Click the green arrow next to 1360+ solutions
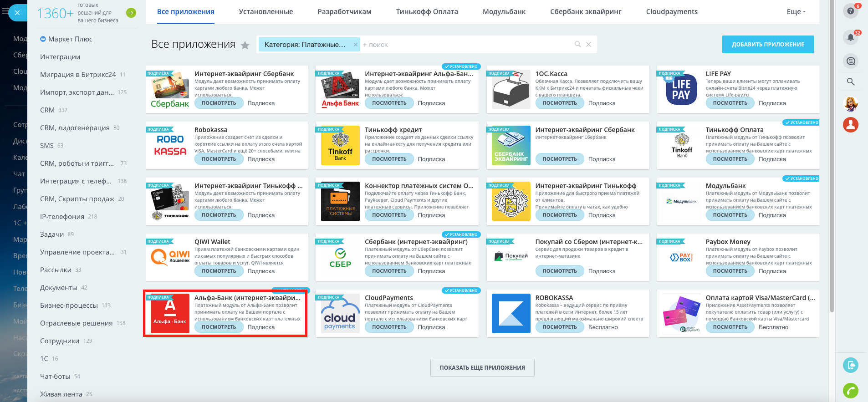This screenshot has height=402, width=868. 131,13
